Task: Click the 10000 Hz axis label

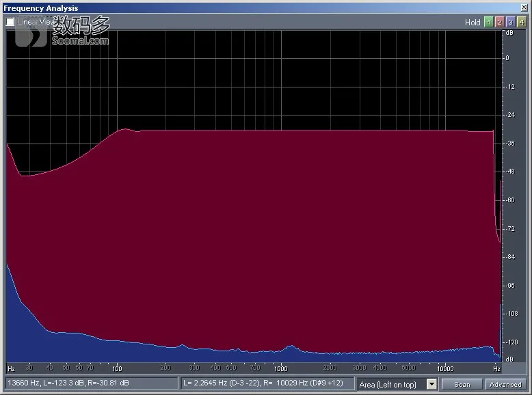Action: 444,368
